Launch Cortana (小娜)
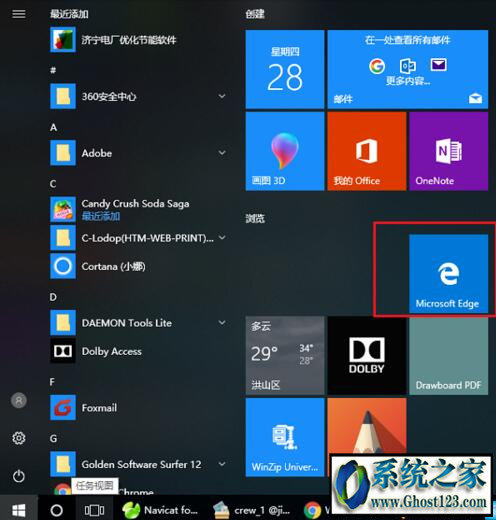This screenshot has width=496, height=520. tap(138, 266)
